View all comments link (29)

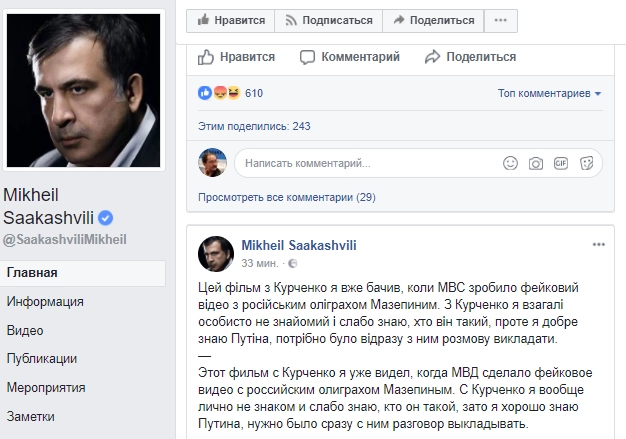(x=286, y=197)
